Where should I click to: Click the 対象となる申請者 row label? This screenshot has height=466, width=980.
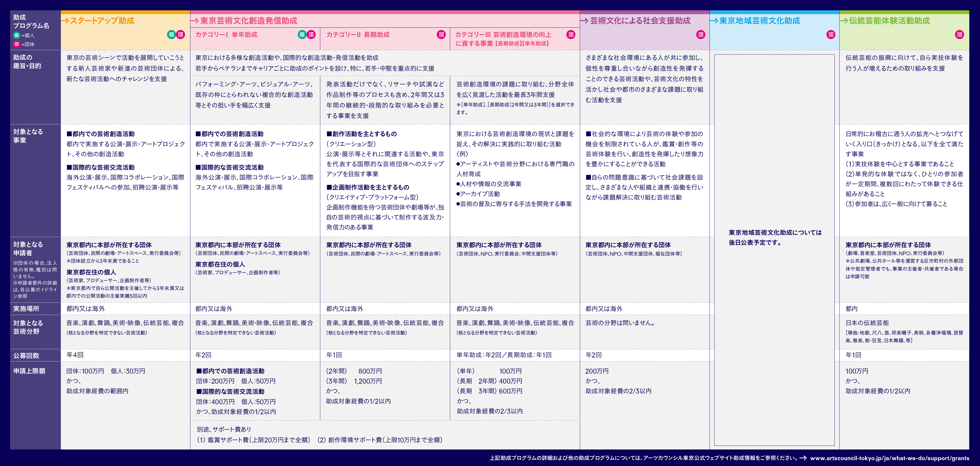(x=28, y=249)
